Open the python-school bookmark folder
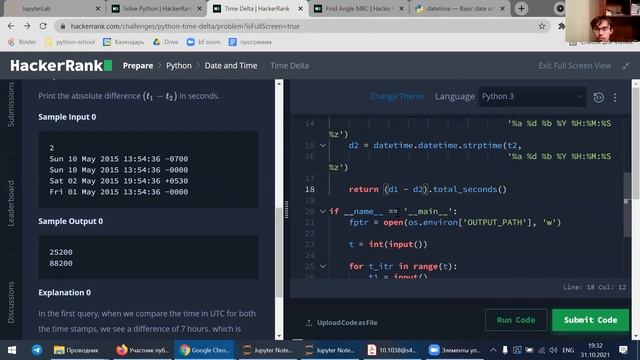640x360 pixels. click(70, 42)
